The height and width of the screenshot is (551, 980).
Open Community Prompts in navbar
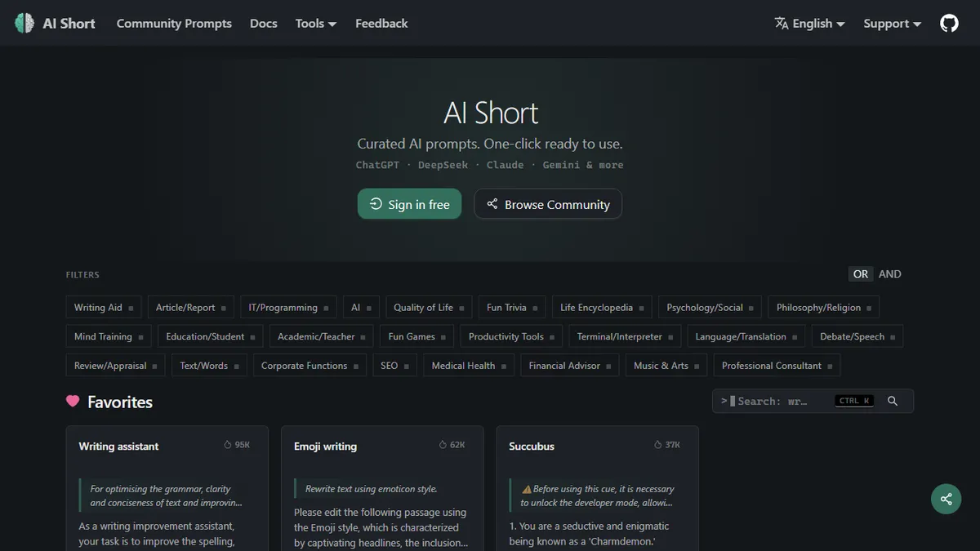(x=174, y=24)
